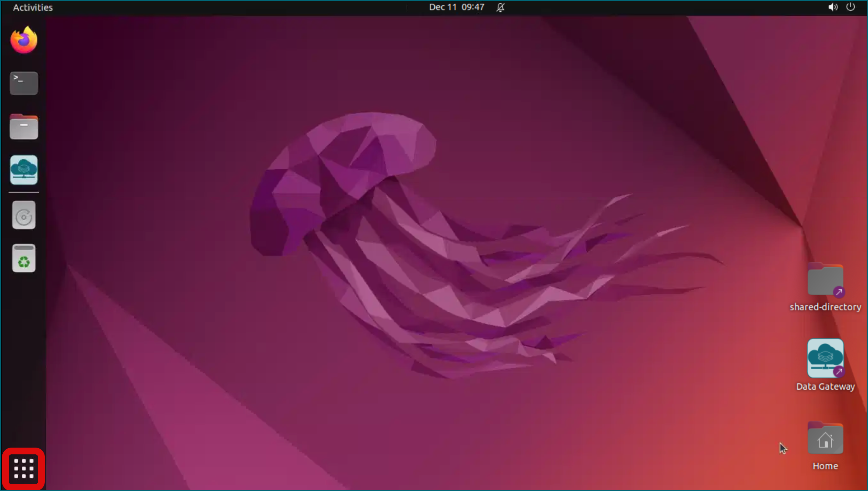Open the calendar by clicking the clock
The height and width of the screenshot is (491, 868).
click(456, 7)
